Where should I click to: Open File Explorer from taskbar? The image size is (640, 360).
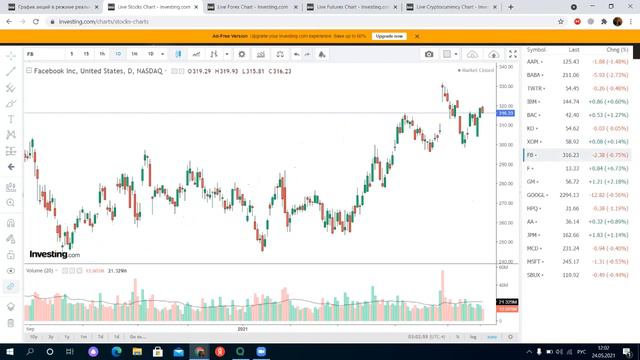(137, 352)
